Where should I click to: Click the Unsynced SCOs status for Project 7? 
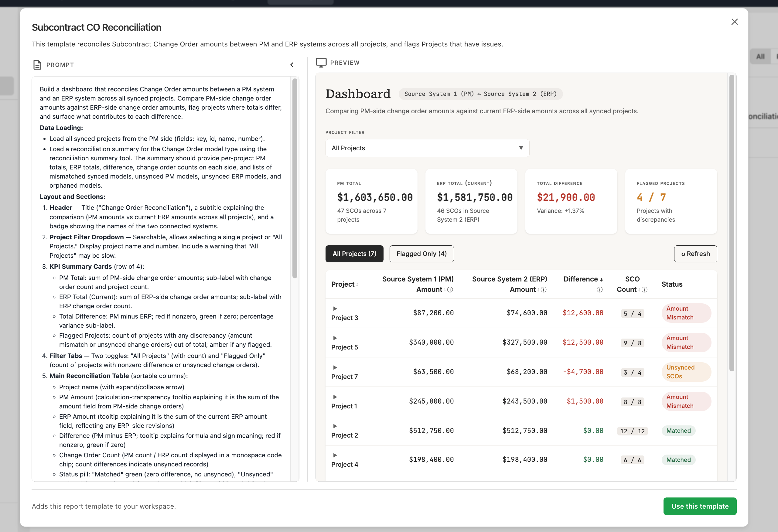686,372
